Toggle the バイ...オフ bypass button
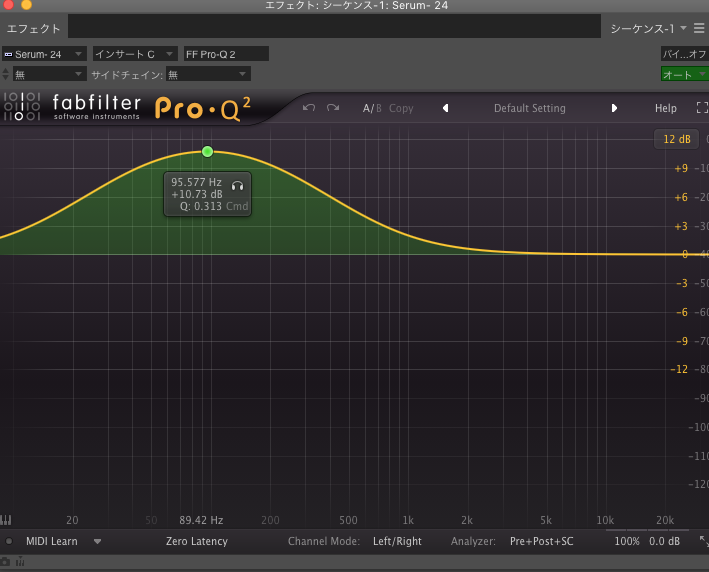 685,54
